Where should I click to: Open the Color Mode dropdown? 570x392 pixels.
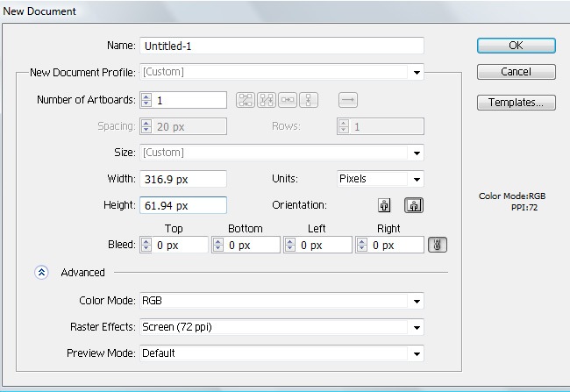pos(417,301)
